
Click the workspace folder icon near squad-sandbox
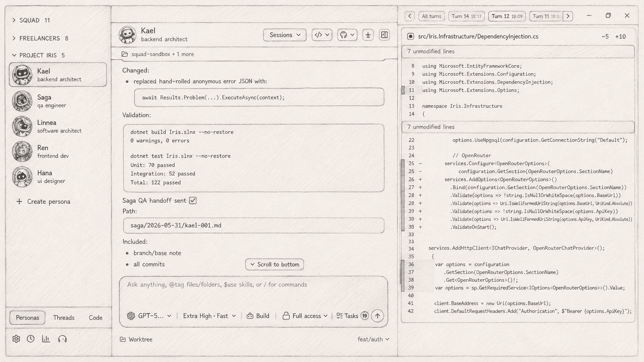pyautogui.click(x=125, y=54)
